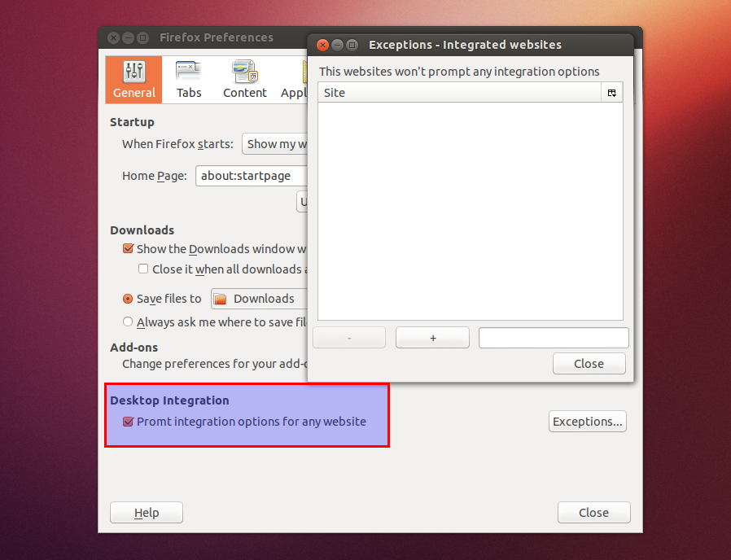
Task: Select the Save files to radio button
Action: [x=128, y=299]
